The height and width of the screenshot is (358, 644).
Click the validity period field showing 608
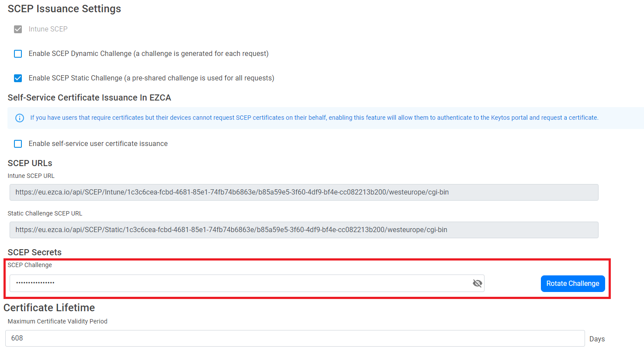294,338
